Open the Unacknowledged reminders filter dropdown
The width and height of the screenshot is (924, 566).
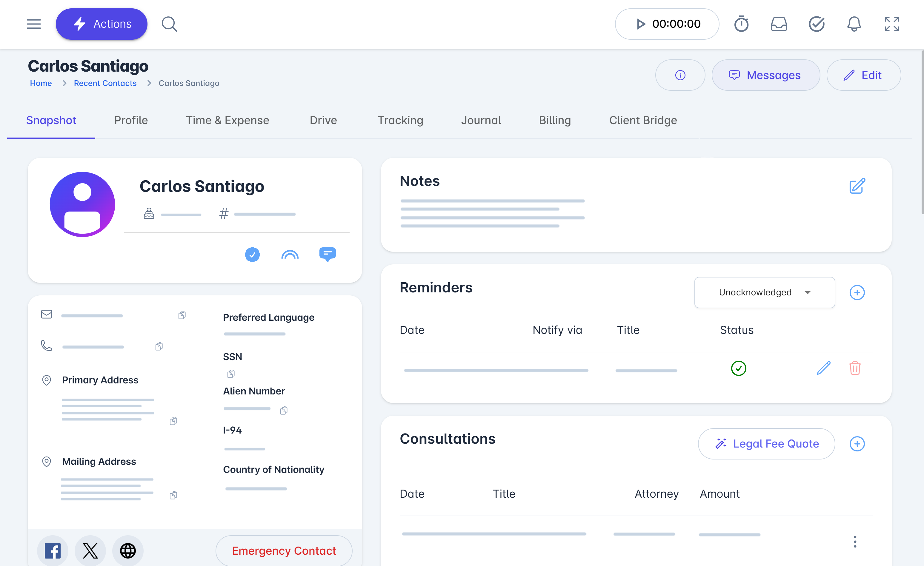(764, 292)
